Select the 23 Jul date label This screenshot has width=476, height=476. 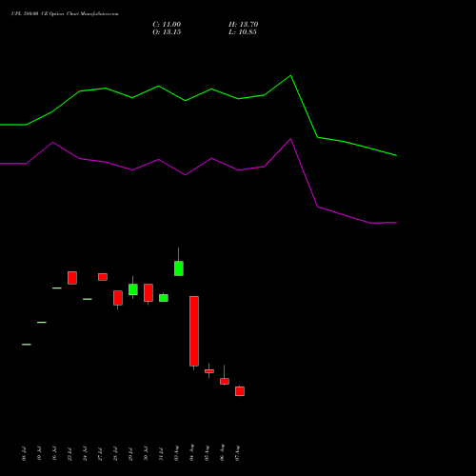click(69, 454)
